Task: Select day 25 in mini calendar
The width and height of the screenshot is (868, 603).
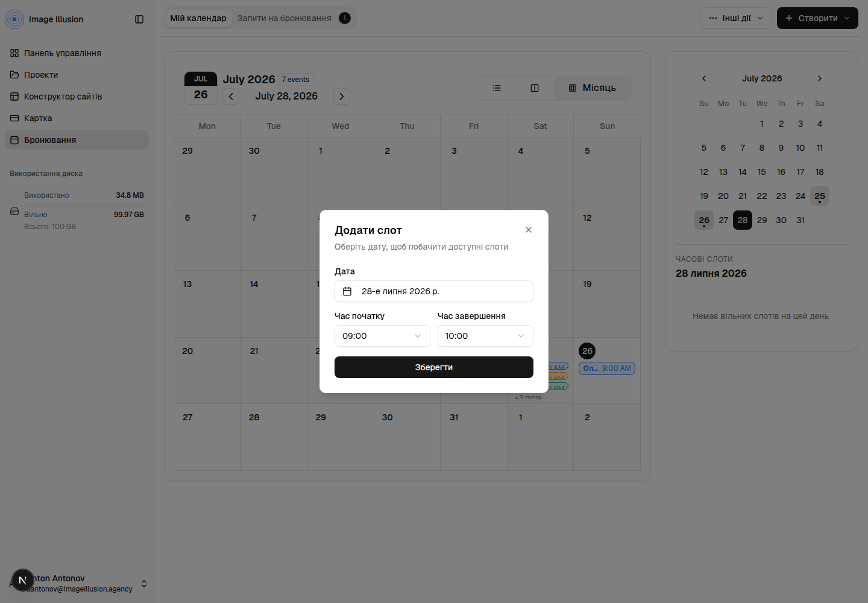Action: point(820,196)
